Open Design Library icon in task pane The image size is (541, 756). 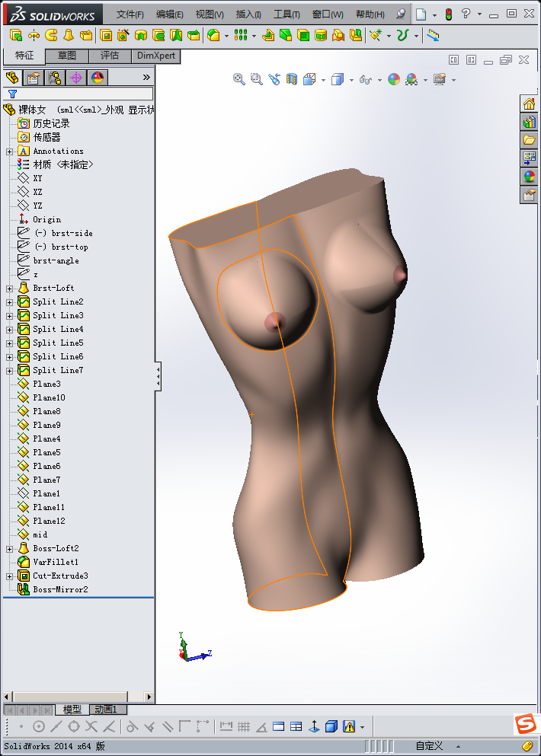pyautogui.click(x=529, y=122)
